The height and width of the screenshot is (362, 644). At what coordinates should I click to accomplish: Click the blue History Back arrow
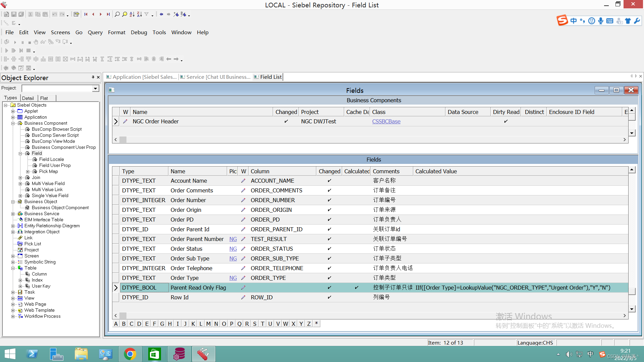pyautogui.click(x=161, y=14)
